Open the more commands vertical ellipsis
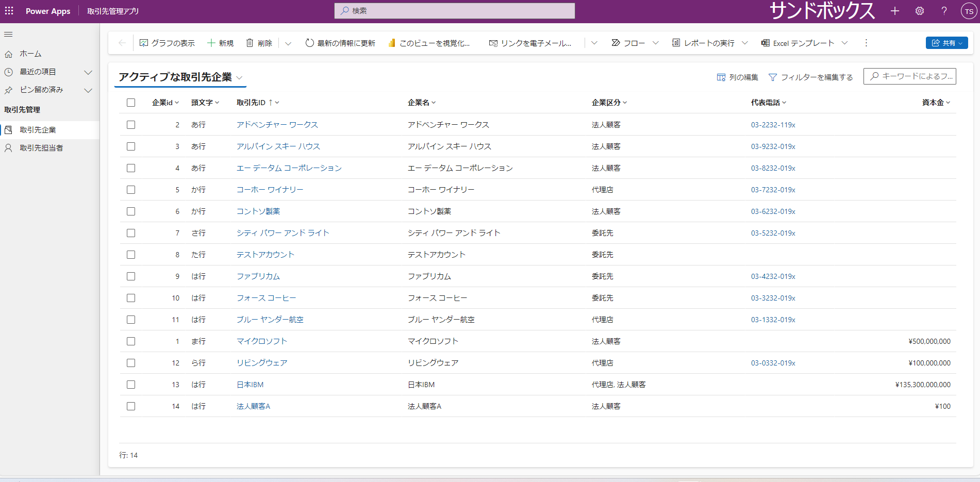The height and width of the screenshot is (482, 980). pos(866,43)
